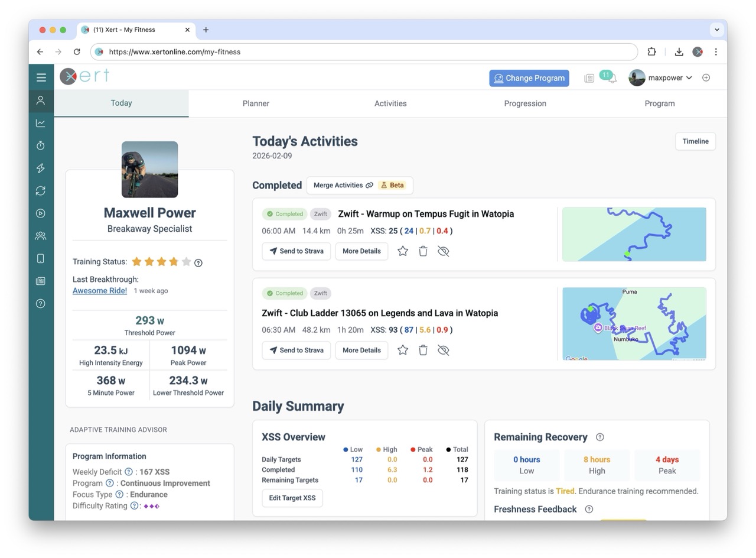Open the hamburger menu in the sidebar
Image resolution: width=756 pixels, height=558 pixels.
point(41,77)
